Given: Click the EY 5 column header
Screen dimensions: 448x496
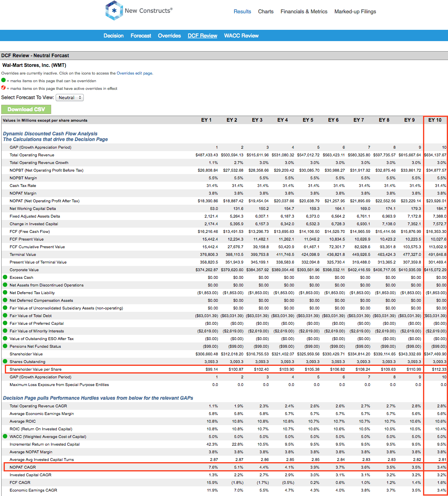Looking at the screenshot, I should click(308, 120).
